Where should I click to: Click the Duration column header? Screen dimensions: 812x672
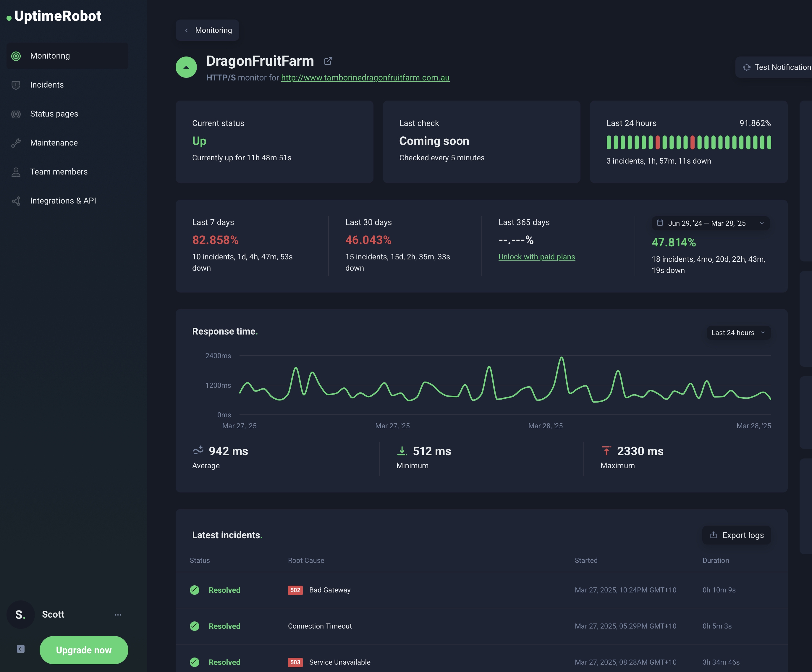pos(716,560)
